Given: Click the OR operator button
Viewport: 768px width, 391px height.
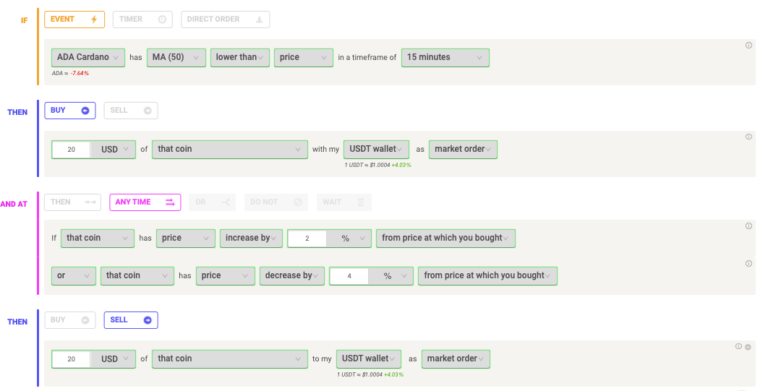Looking at the screenshot, I should [x=212, y=202].
